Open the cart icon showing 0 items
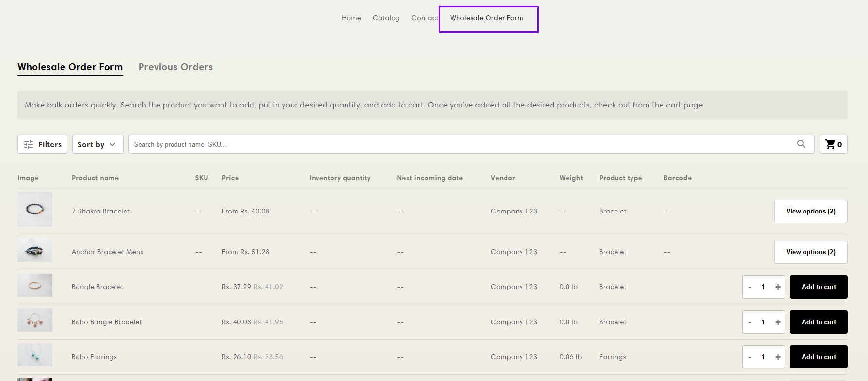This screenshot has height=381, width=868. pyautogui.click(x=833, y=144)
